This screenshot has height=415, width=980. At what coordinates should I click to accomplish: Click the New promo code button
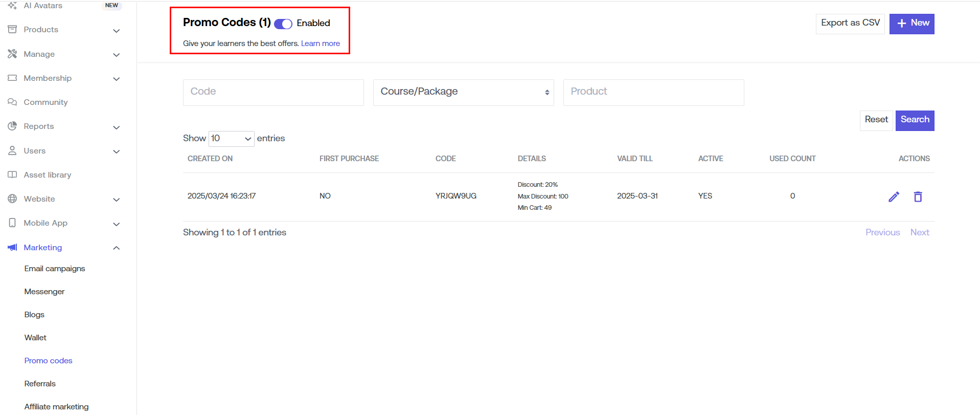pyautogui.click(x=911, y=24)
